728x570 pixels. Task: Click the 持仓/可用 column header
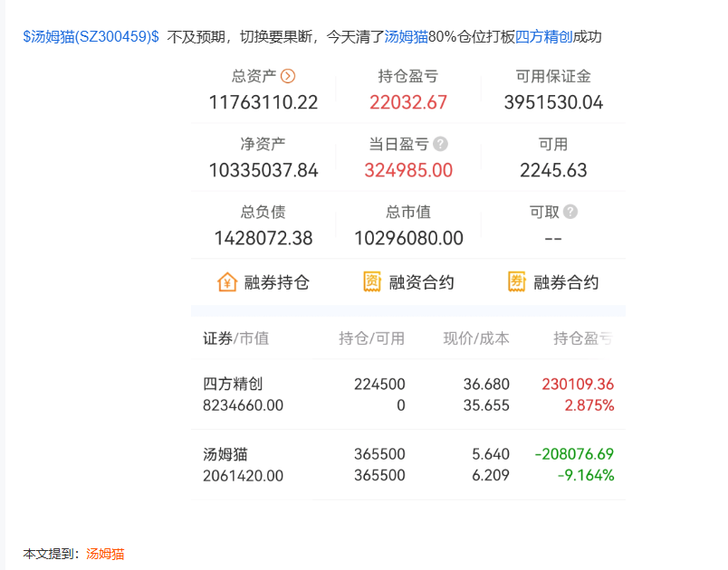pos(371,338)
